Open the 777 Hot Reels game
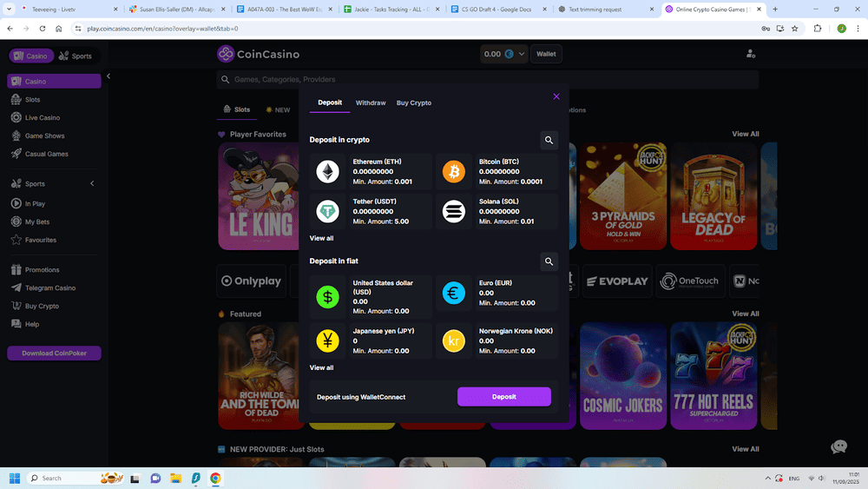Viewport: 868px width, 489px height. coord(713,375)
